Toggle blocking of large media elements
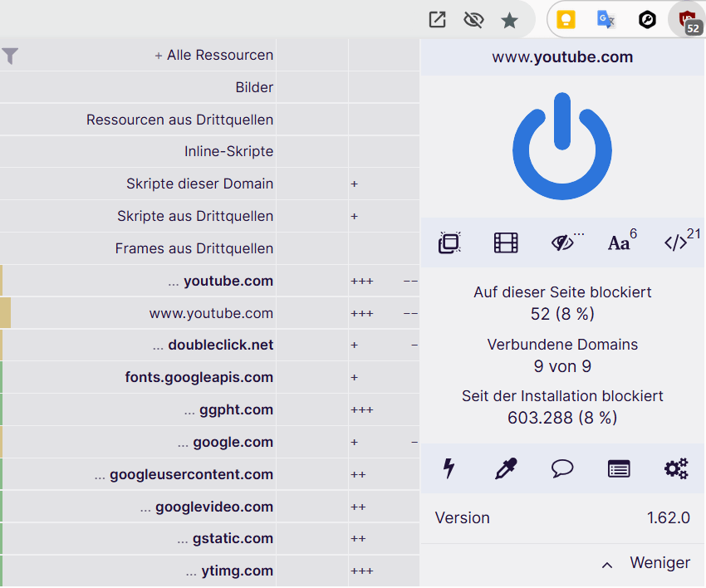Viewport: 706px width, 588px height. click(506, 243)
